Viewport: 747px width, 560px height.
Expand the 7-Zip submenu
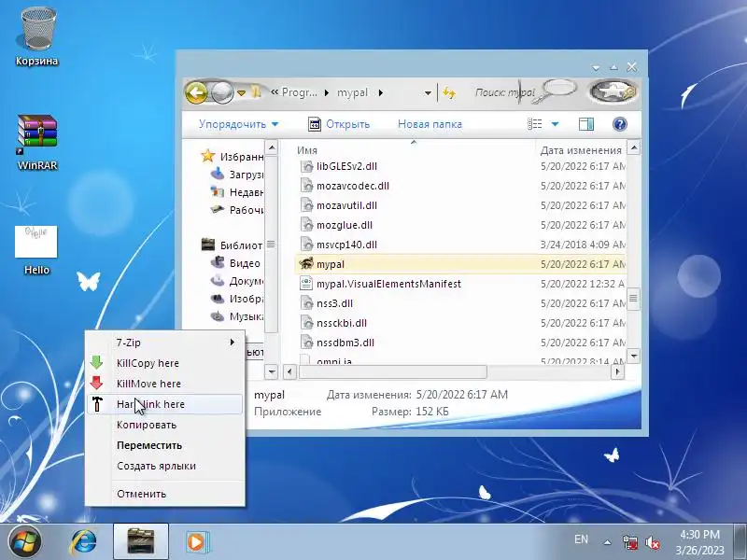point(165,343)
